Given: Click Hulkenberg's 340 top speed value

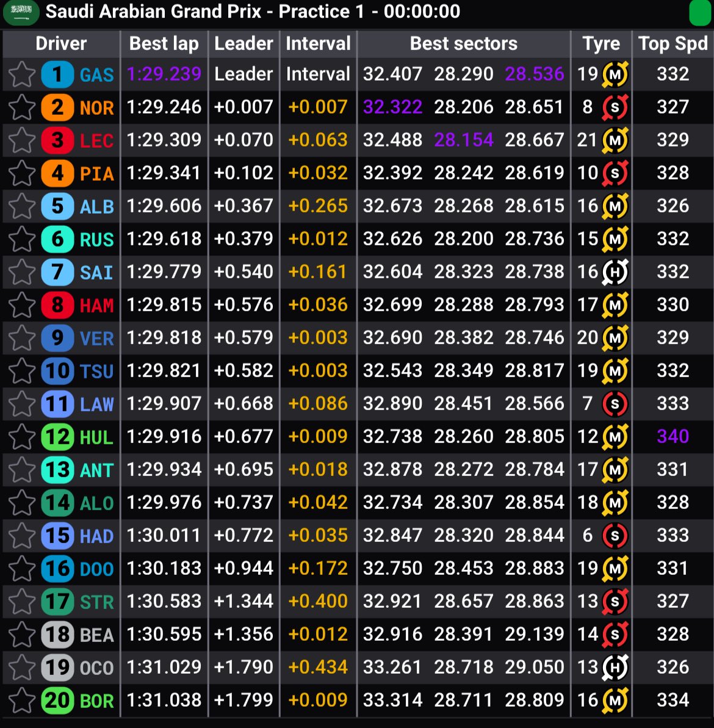Looking at the screenshot, I should point(673,437).
